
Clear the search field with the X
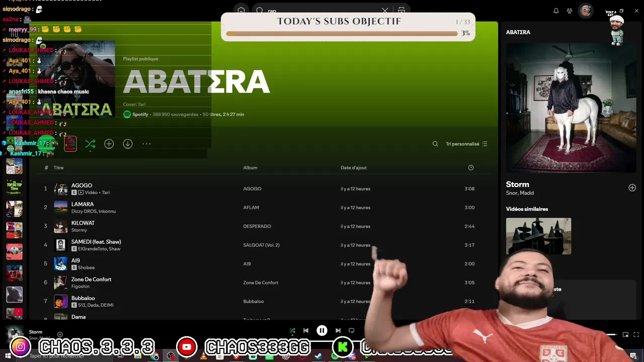[x=385, y=11]
